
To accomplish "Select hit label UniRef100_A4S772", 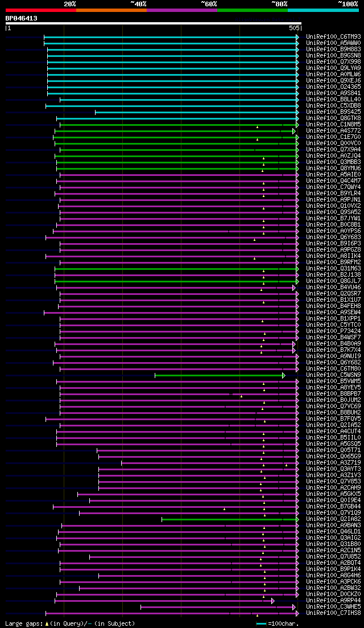I will click(x=334, y=131).
